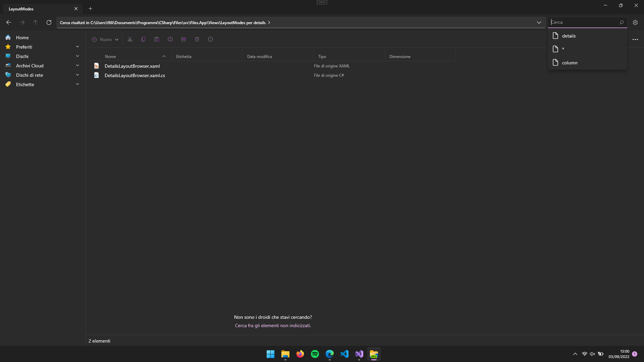This screenshot has height=362, width=644.
Task: Expand the Preferiti sidebar section
Action: pos(77,47)
